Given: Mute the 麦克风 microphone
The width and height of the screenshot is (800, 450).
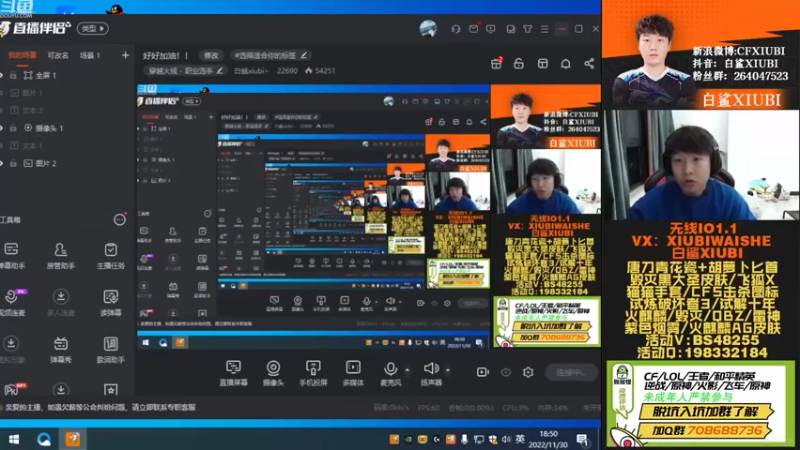Looking at the screenshot, I should 390,373.
